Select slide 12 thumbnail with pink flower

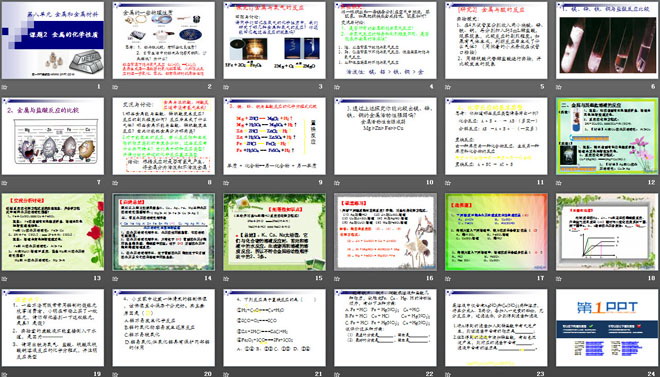pyautogui.click(x=607, y=136)
